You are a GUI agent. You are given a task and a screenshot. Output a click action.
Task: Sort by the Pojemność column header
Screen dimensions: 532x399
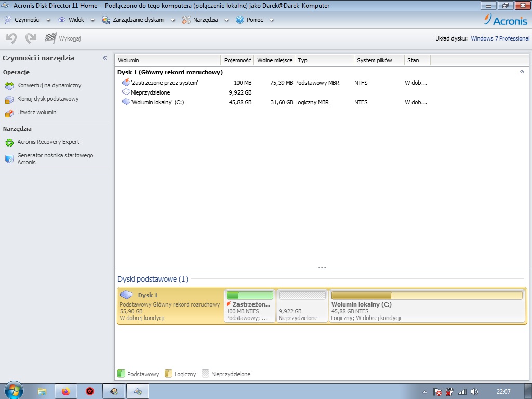pyautogui.click(x=237, y=60)
